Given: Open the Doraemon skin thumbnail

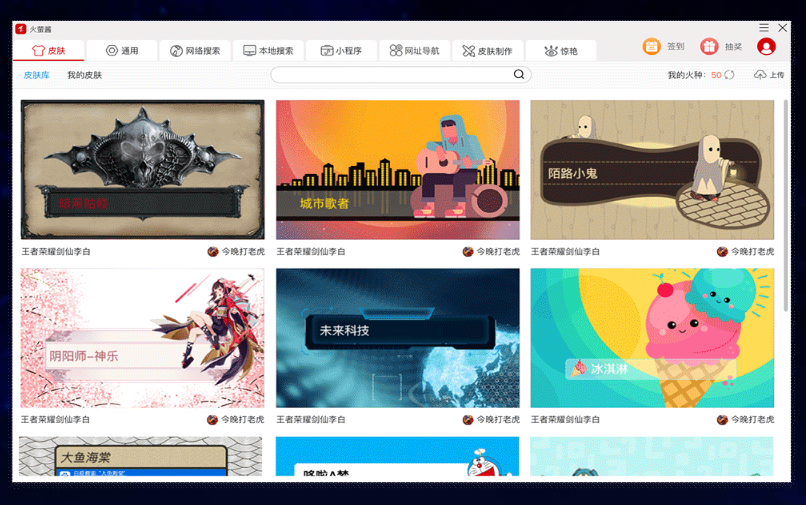Looking at the screenshot, I should pyautogui.click(x=397, y=456).
